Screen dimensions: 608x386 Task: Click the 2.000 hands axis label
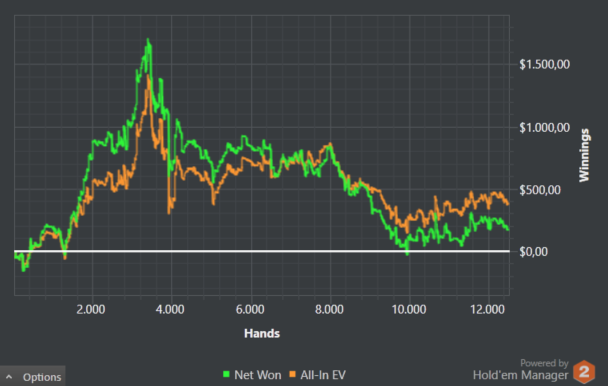coord(91,309)
